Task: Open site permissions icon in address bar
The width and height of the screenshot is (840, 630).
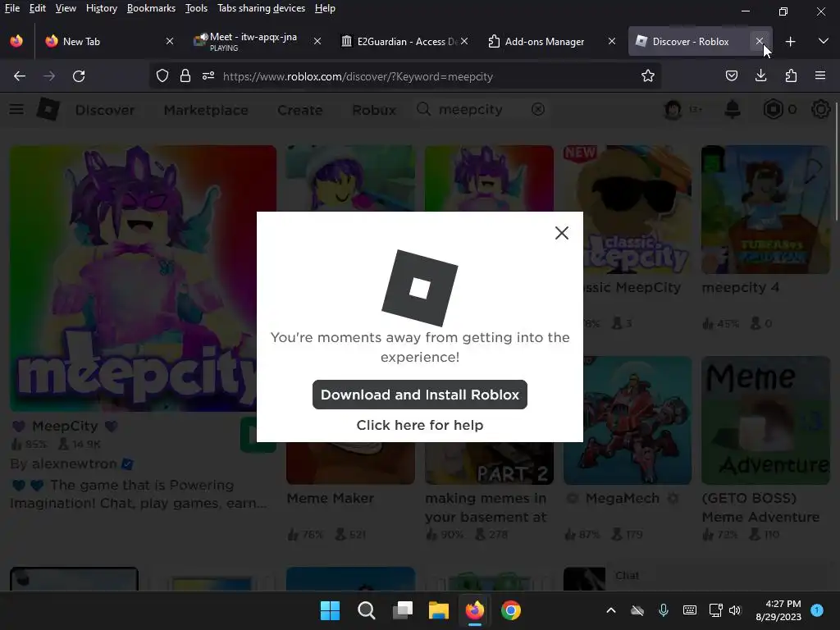Action: [x=208, y=76]
